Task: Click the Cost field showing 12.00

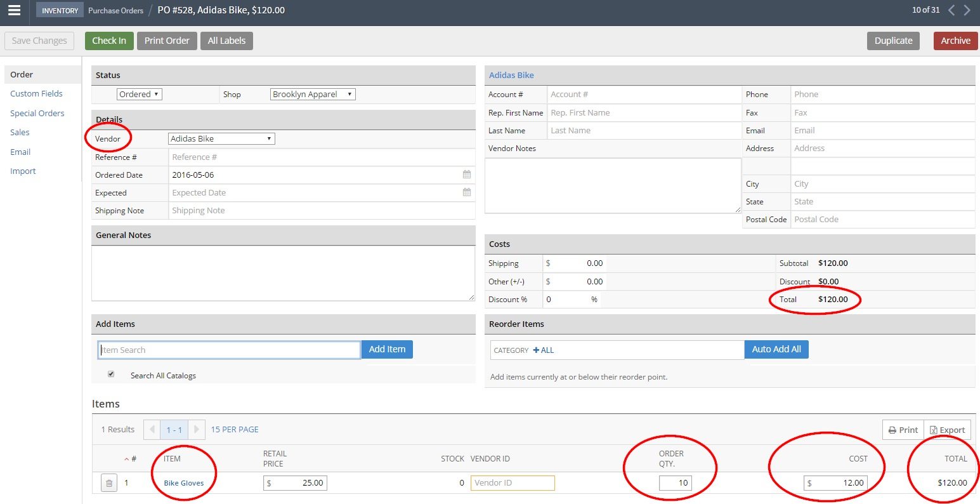Action: [x=835, y=483]
